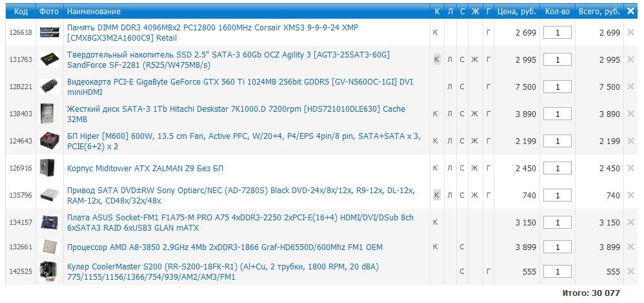Open the Плата ASUS Socket-FM1 F1A75-M link
Screen dimensions: 644x303
pyautogui.click(x=240, y=223)
